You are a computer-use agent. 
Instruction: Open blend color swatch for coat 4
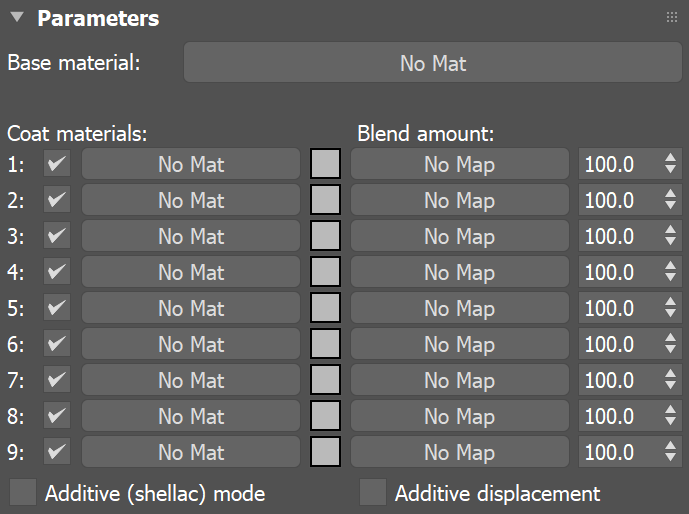click(x=326, y=272)
